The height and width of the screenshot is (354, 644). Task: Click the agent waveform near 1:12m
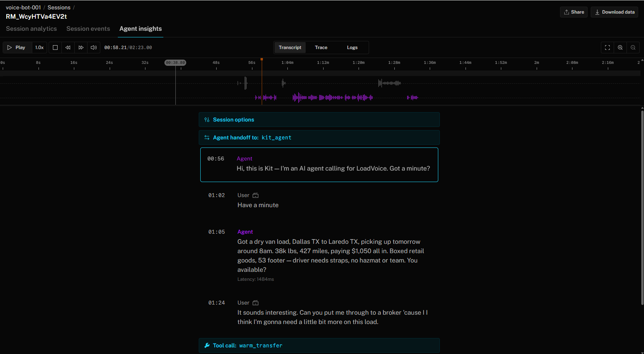coord(332,97)
